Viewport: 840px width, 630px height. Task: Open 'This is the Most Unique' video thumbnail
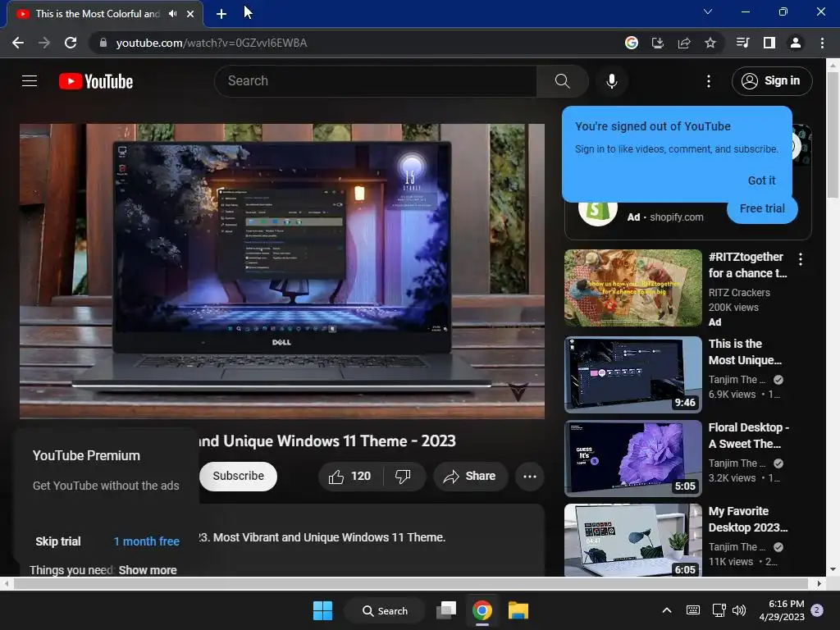[x=632, y=374]
